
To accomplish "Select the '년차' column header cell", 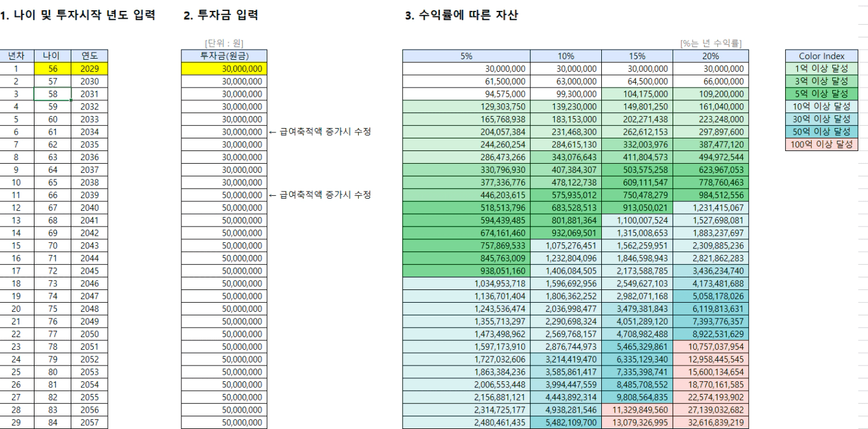I will coord(17,56).
